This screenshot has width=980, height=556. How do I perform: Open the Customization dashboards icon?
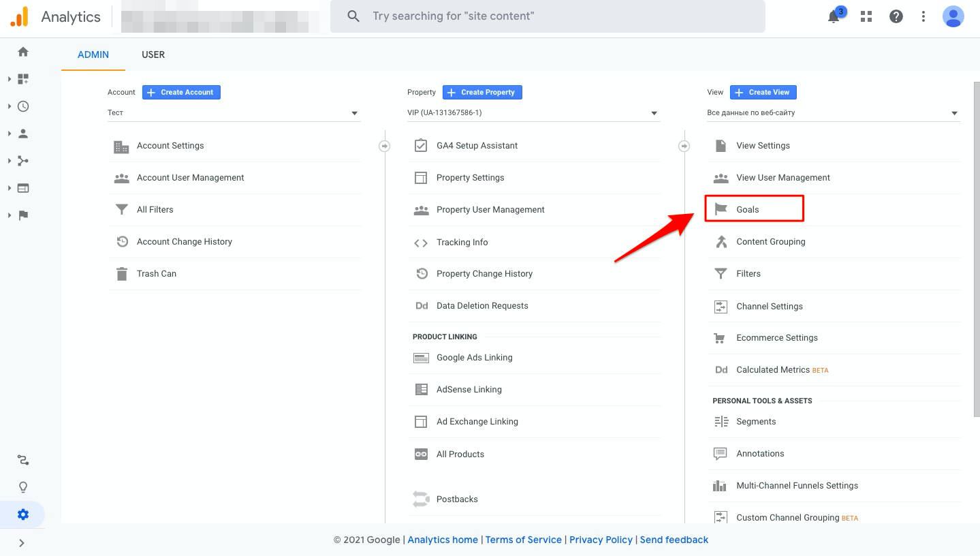coord(23,79)
